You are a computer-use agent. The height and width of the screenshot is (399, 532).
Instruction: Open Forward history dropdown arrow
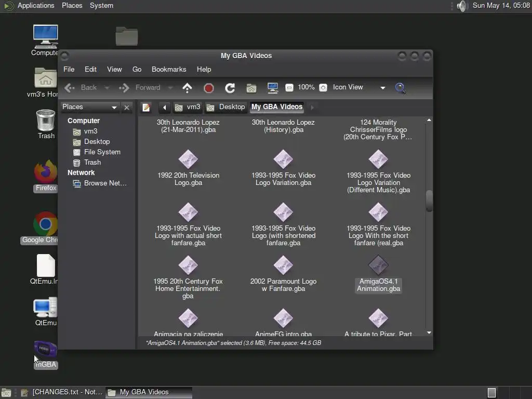point(170,88)
